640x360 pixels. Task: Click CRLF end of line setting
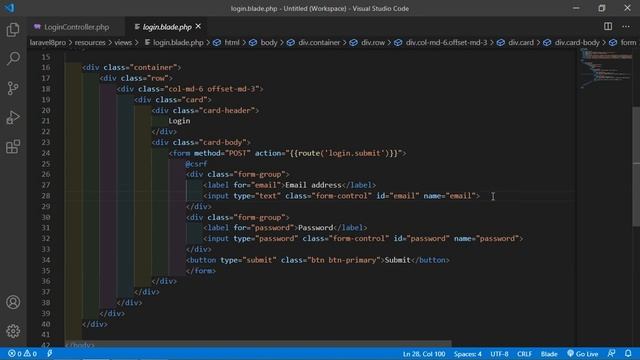point(524,354)
